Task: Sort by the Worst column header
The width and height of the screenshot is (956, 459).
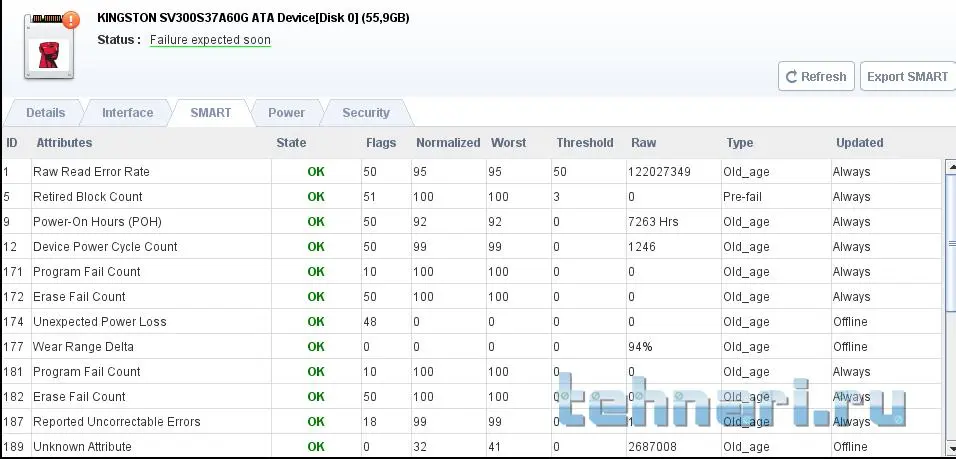Action: click(x=508, y=143)
